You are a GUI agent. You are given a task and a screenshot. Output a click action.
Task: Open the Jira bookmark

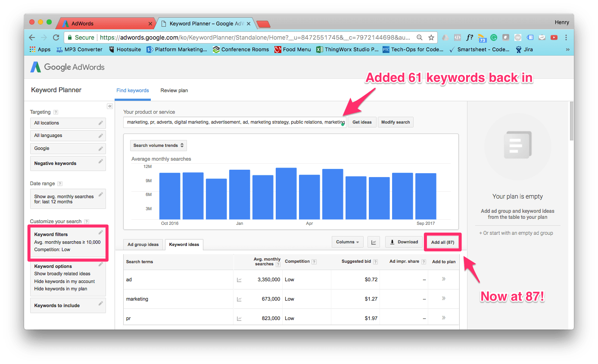click(x=524, y=50)
